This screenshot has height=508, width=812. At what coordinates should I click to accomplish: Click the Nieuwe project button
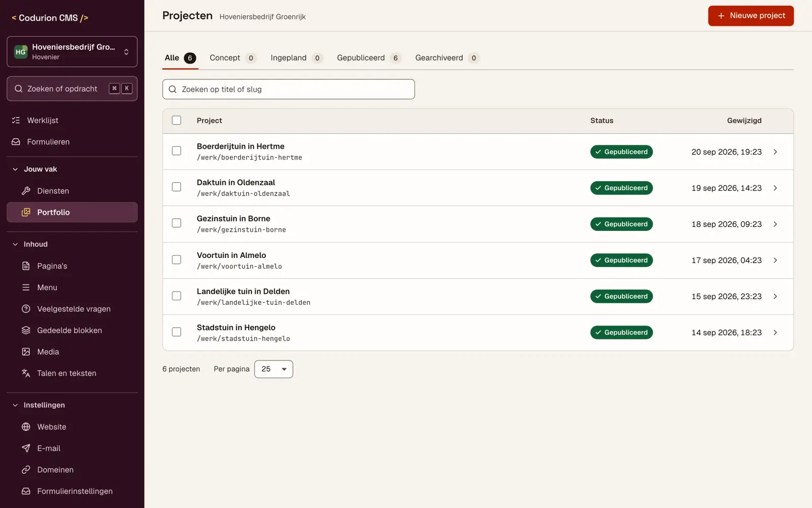pos(751,16)
